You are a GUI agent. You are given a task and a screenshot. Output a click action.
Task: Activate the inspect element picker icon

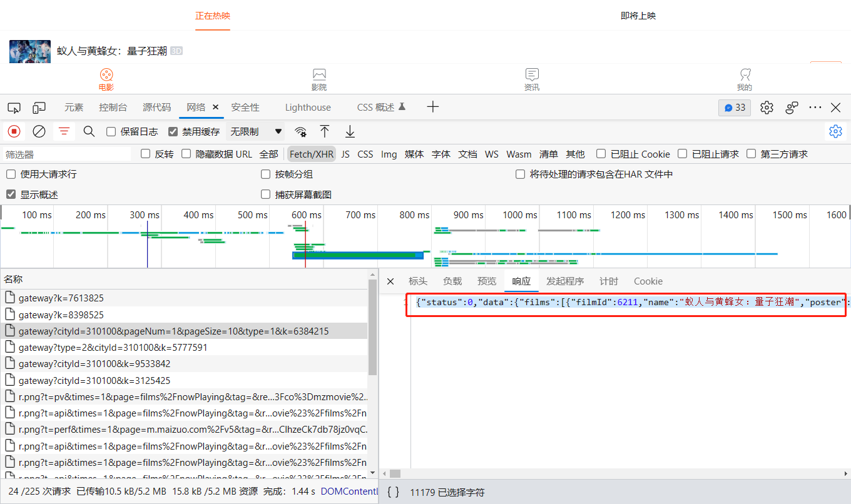[14, 108]
